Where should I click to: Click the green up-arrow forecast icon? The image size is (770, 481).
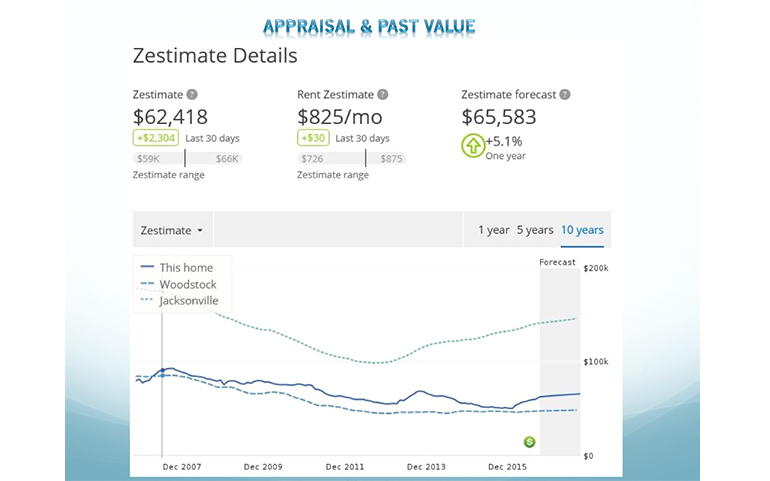coord(473,146)
